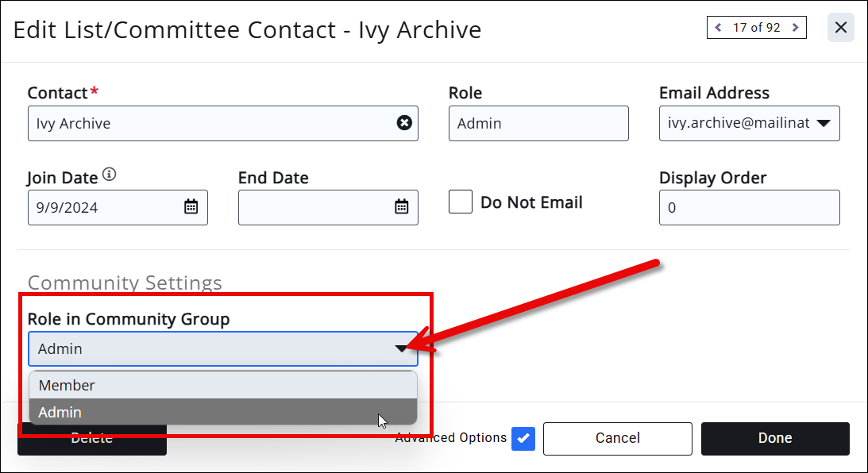The height and width of the screenshot is (473, 868).
Task: Click the Cancel button
Action: click(x=617, y=438)
